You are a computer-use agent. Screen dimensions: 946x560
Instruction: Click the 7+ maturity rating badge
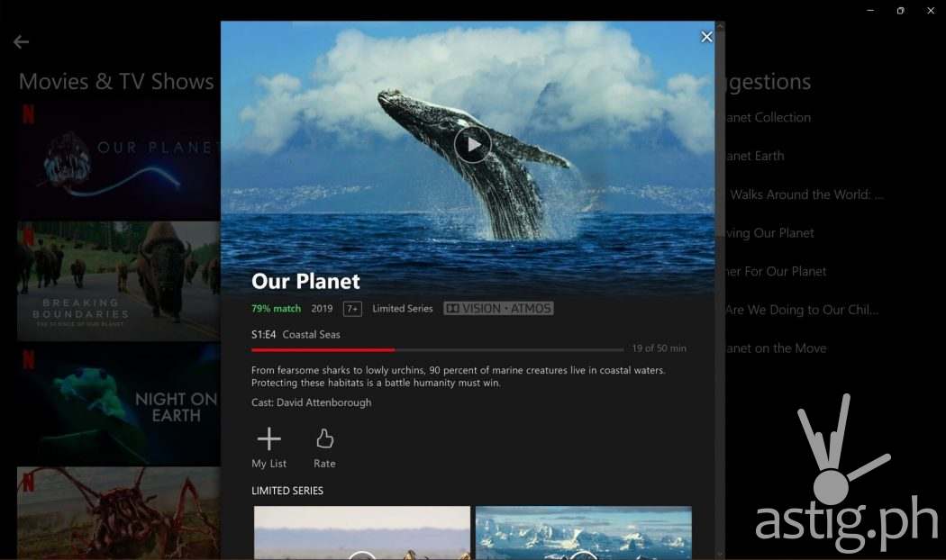[x=352, y=309]
